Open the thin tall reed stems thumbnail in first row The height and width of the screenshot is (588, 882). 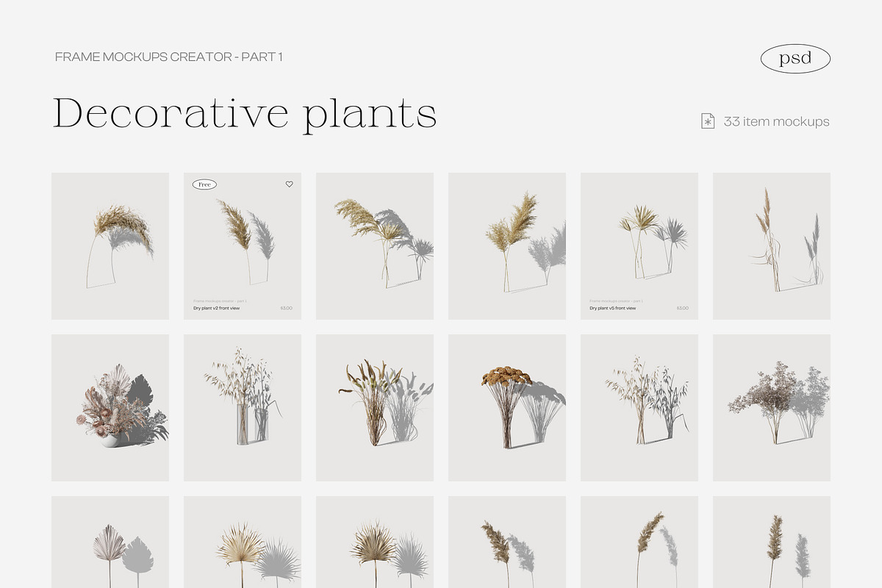click(772, 246)
